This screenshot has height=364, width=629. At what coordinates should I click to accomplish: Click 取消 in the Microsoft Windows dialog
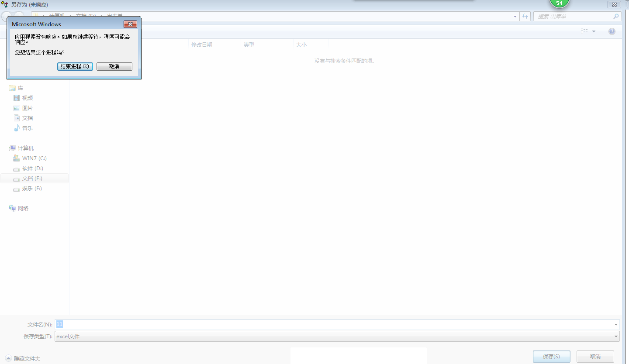[114, 66]
